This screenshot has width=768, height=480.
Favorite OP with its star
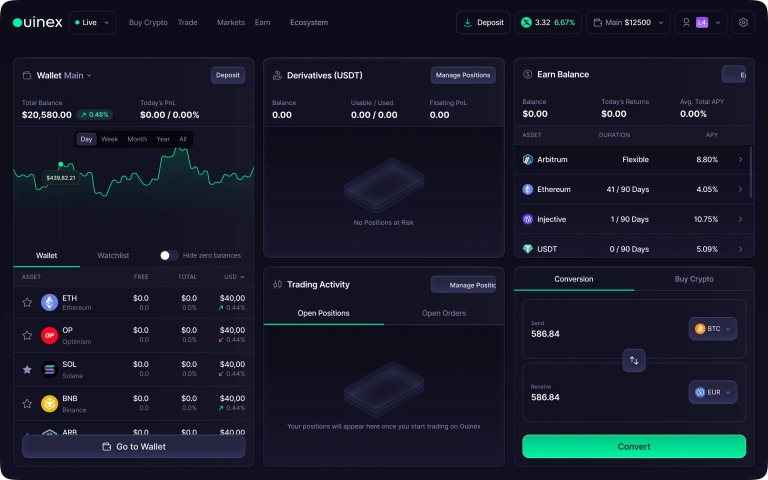tap(27, 336)
